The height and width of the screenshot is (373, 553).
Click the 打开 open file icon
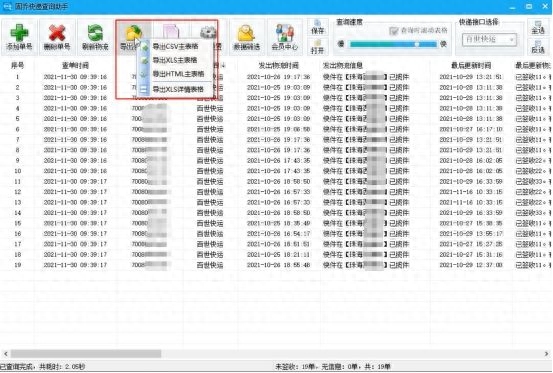tap(317, 47)
